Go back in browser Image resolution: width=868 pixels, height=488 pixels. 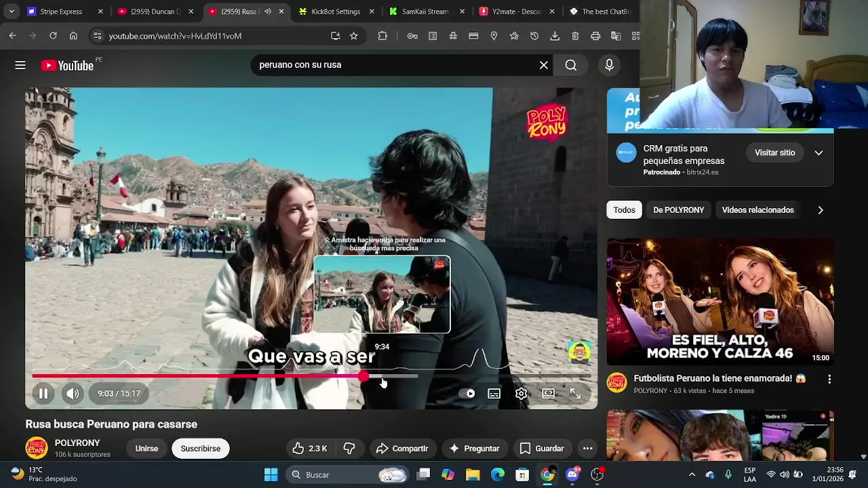(x=12, y=36)
